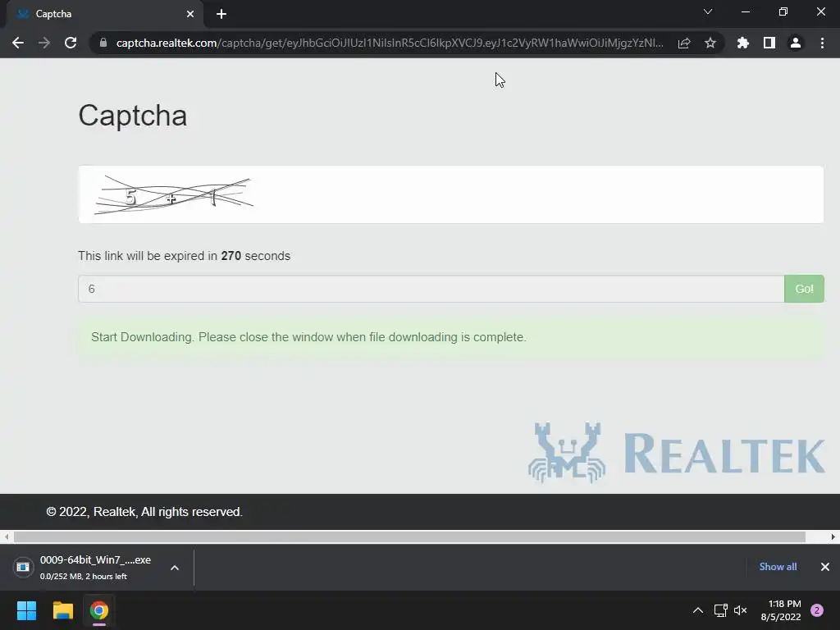Show hidden system tray icons
840x630 pixels.
pyautogui.click(x=698, y=610)
